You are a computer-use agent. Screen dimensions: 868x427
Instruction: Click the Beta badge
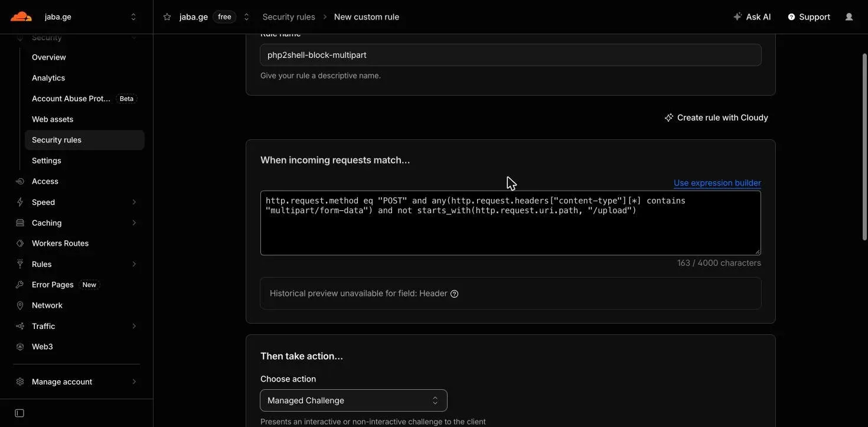pos(126,99)
